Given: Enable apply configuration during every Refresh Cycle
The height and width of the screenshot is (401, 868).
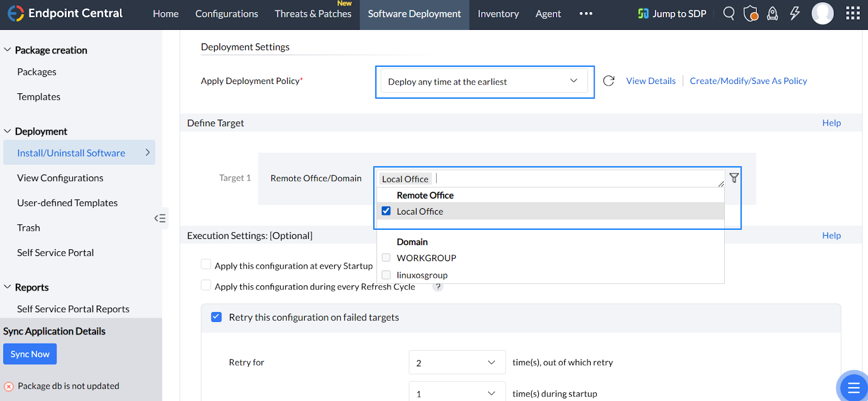Looking at the screenshot, I should coord(206,285).
